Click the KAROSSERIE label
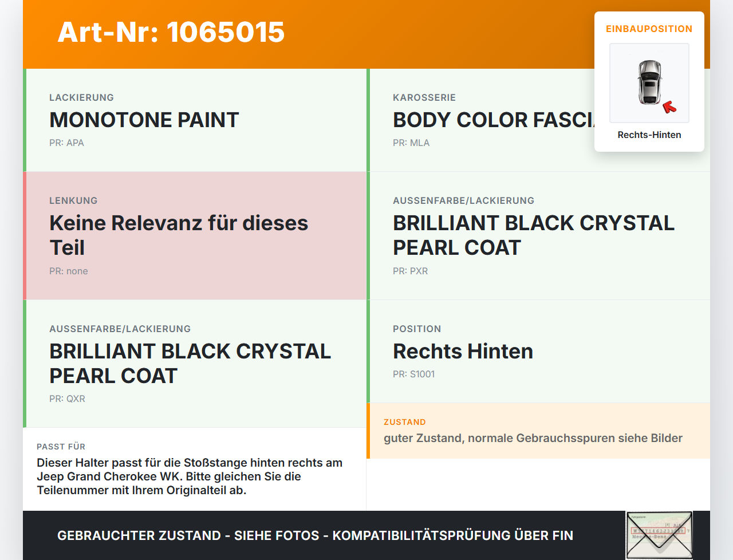Screen dimensions: 733x560 click(x=424, y=97)
